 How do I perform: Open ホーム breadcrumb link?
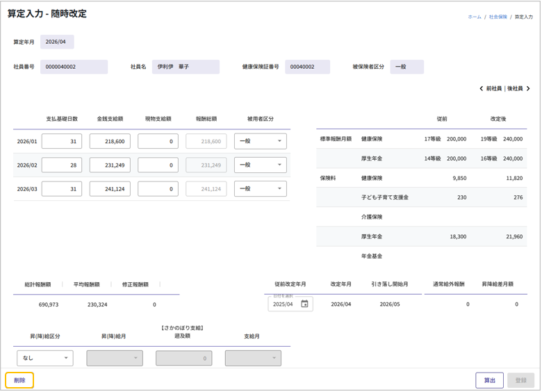474,17
